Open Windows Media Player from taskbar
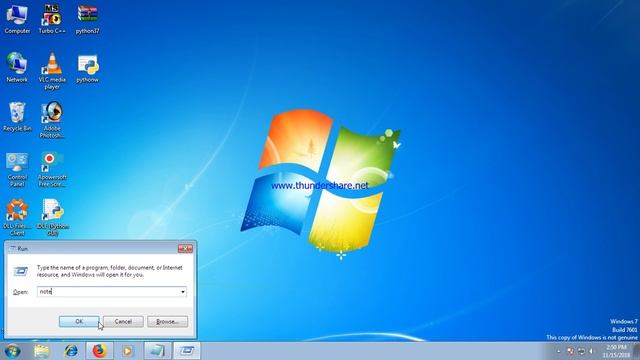This screenshot has width=640, height=360. (x=128, y=351)
